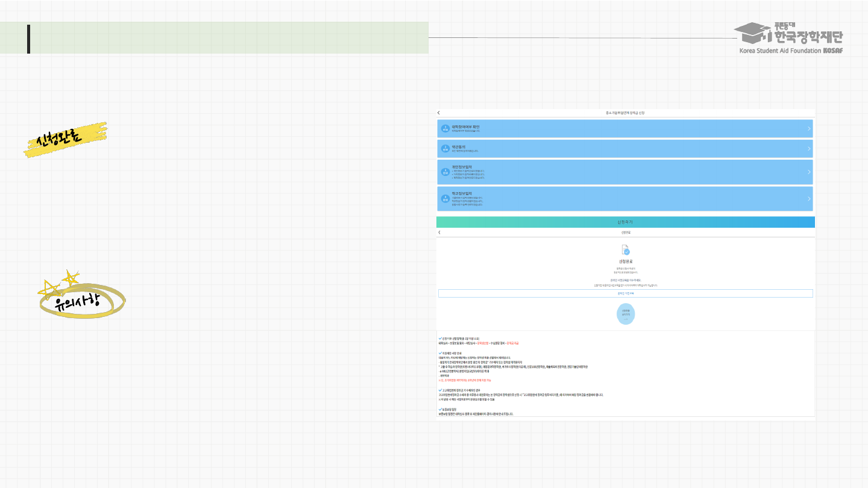Expand 약관동의 row via right chevron

click(x=808, y=148)
